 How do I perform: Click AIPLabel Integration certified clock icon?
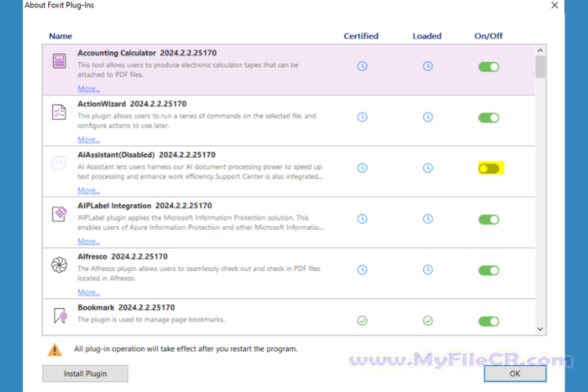[x=363, y=219]
